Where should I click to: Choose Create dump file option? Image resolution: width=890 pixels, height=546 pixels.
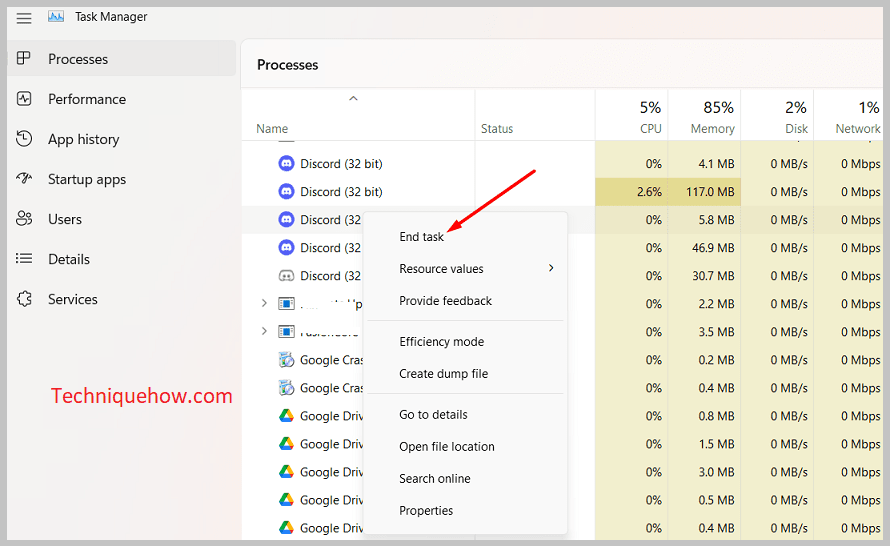point(443,373)
